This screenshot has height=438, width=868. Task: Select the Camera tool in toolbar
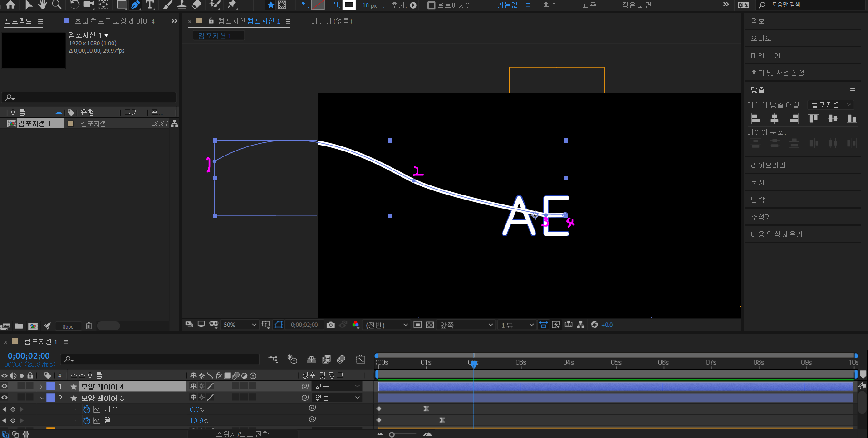click(x=89, y=5)
